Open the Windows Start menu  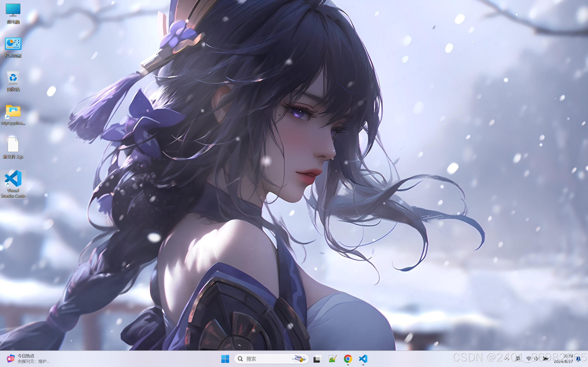click(225, 359)
